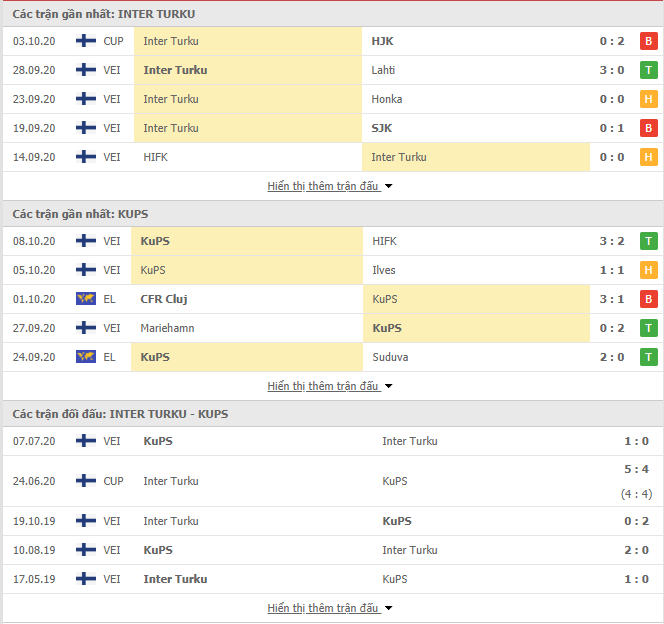Click heading Các trận gần nhất: KUPS
The height and width of the screenshot is (624, 664).
pos(80,214)
